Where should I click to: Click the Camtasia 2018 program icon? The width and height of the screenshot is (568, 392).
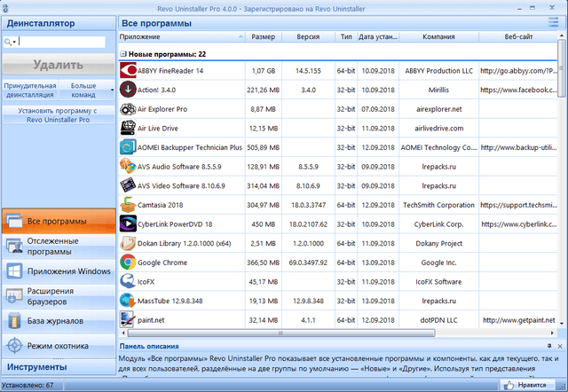point(128,204)
